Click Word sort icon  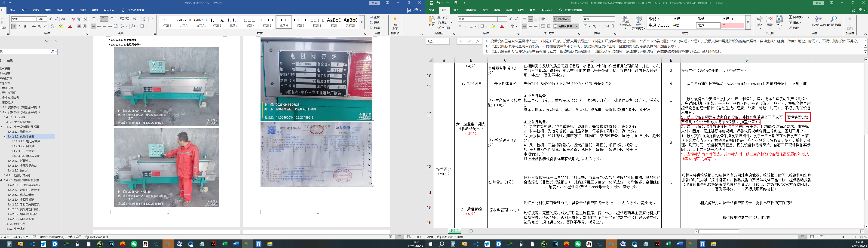coord(145,19)
